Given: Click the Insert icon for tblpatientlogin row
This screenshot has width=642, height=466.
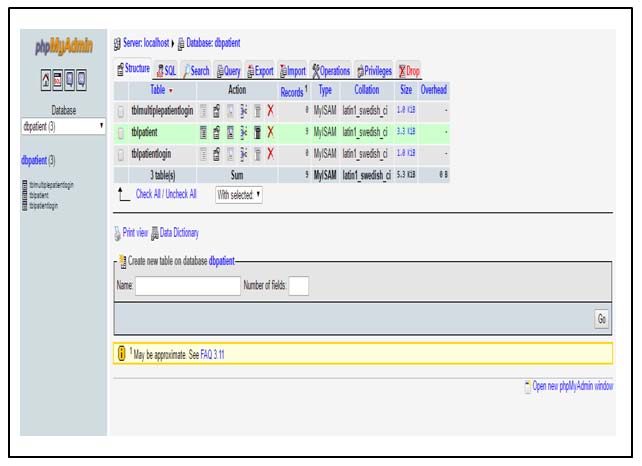Looking at the screenshot, I should 243,154.
